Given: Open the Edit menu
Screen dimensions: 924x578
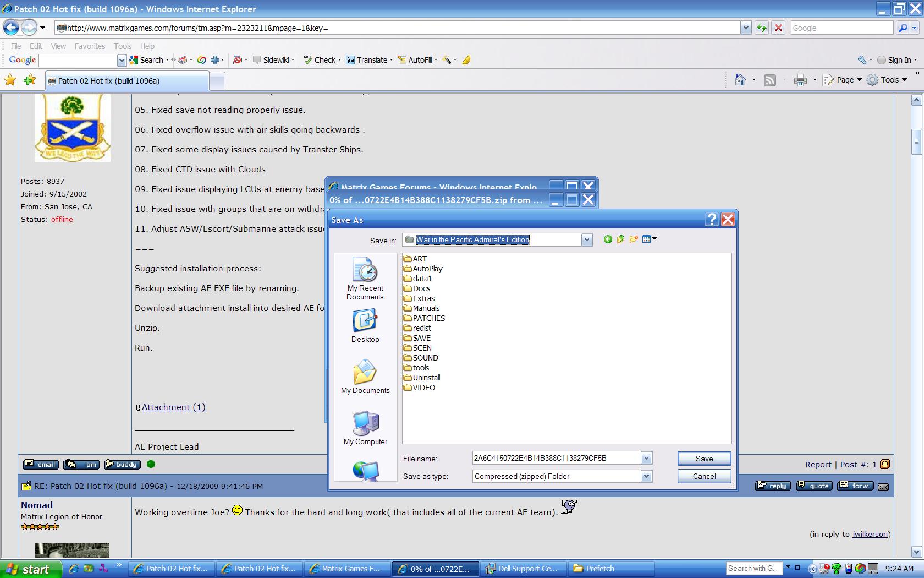Looking at the screenshot, I should click(36, 46).
